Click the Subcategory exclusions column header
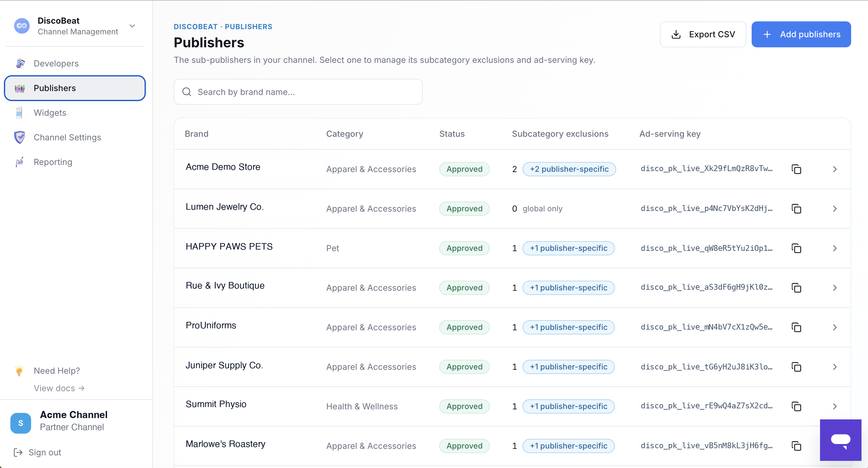 pyautogui.click(x=560, y=134)
